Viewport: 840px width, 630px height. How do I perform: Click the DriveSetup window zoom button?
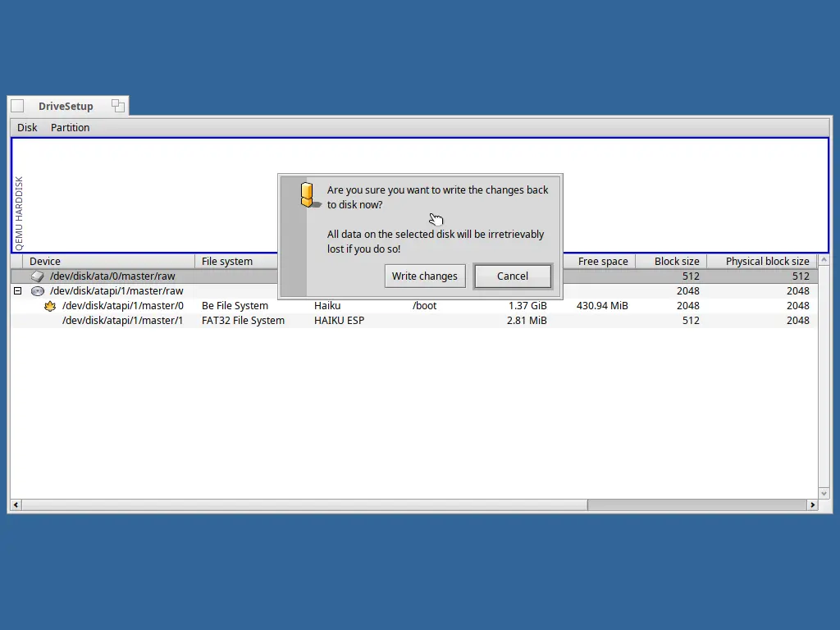[118, 106]
